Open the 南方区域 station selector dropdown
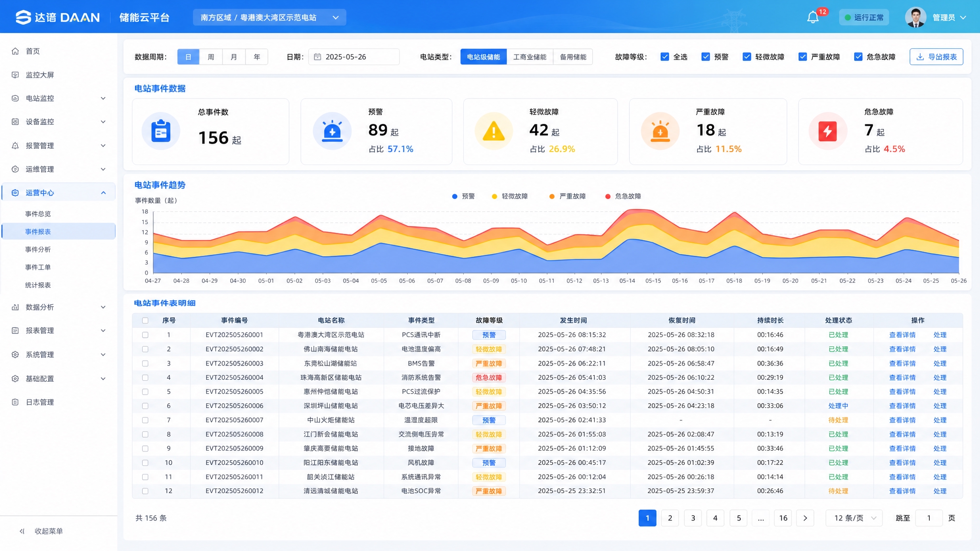980x551 pixels. pyautogui.click(x=269, y=18)
